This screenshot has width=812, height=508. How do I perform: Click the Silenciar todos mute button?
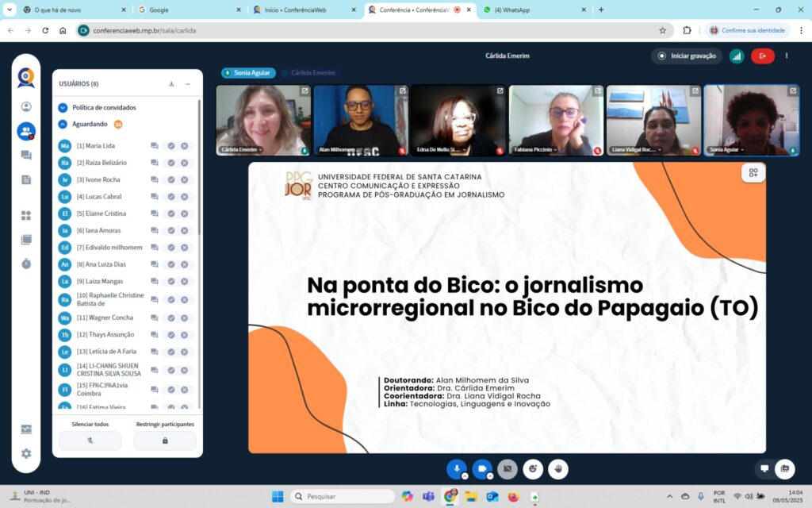click(90, 441)
